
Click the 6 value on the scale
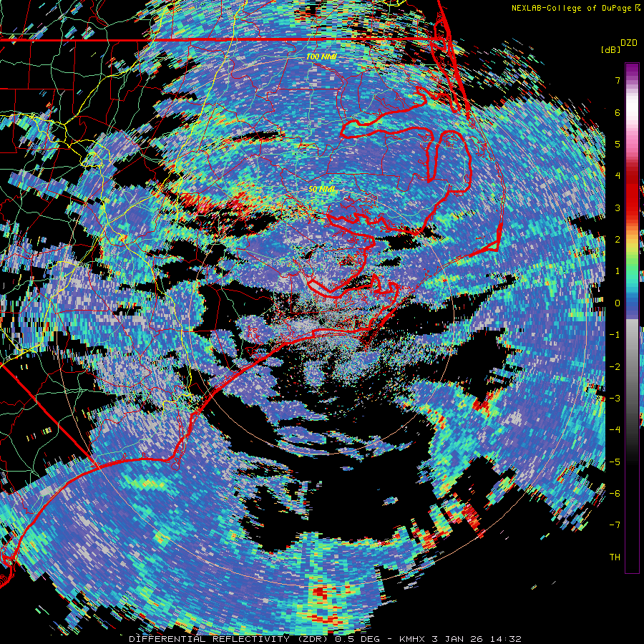click(618, 112)
